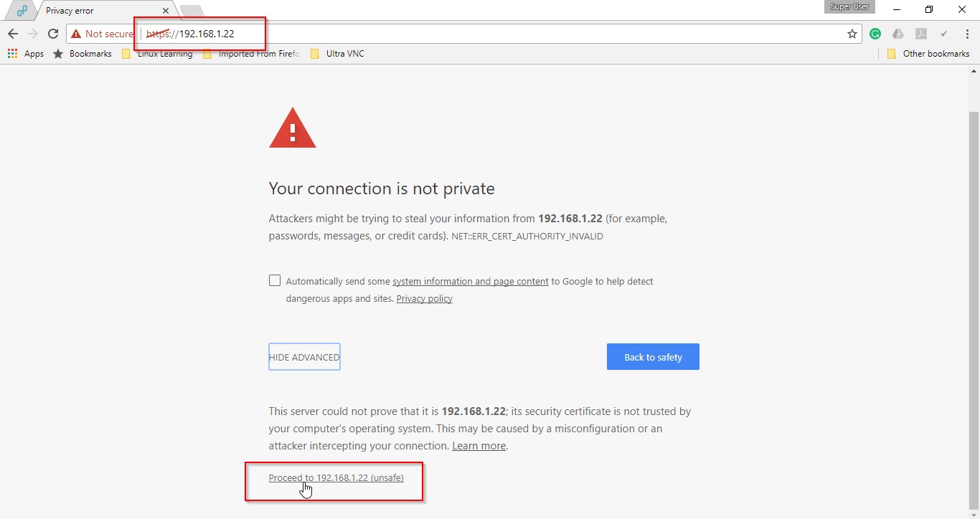Open the Apps grid shortcut

coord(26,54)
